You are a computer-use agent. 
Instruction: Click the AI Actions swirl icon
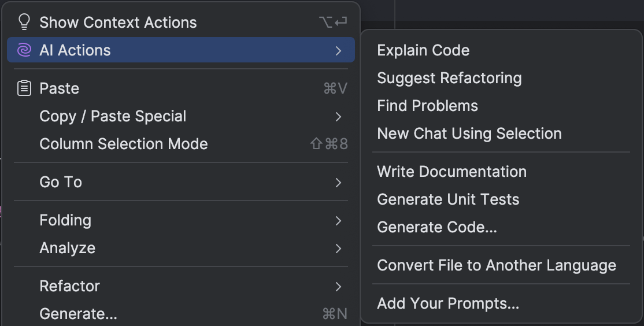pyautogui.click(x=24, y=50)
